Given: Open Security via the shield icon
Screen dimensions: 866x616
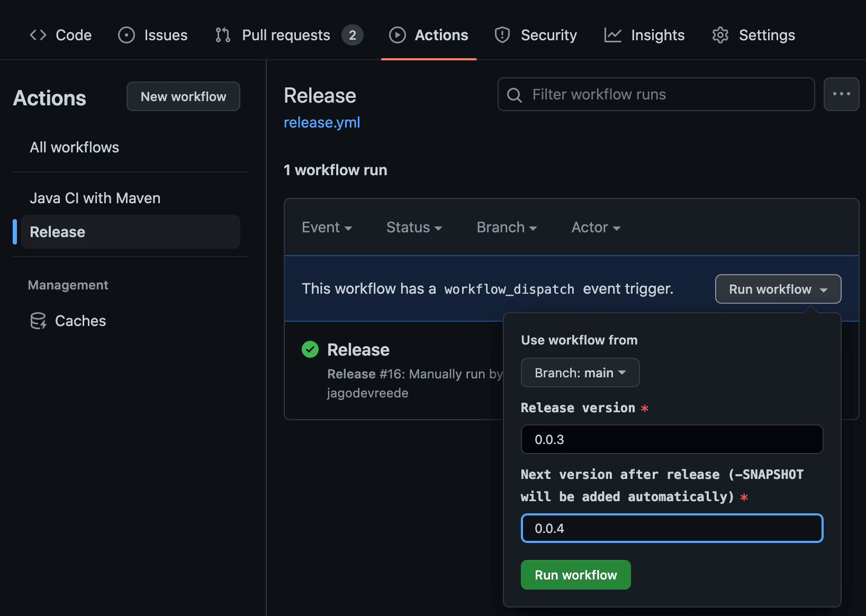Looking at the screenshot, I should coord(501,35).
